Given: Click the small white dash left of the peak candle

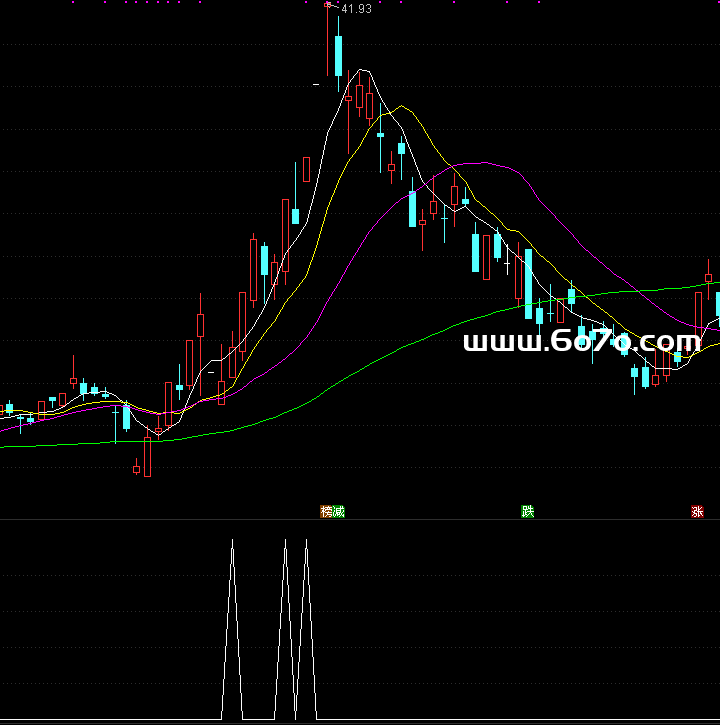Looking at the screenshot, I should tap(316, 85).
